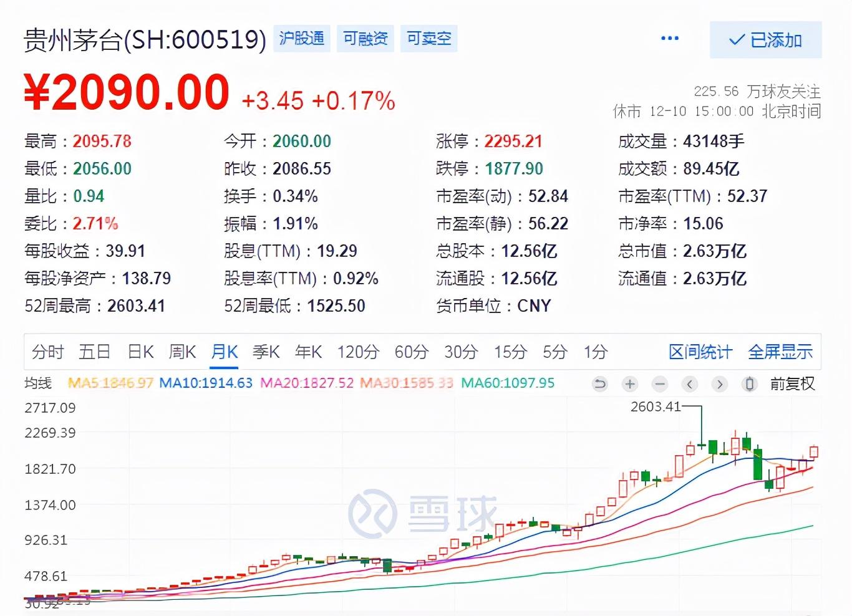Switch to the 5分 chart tab

[x=554, y=352]
